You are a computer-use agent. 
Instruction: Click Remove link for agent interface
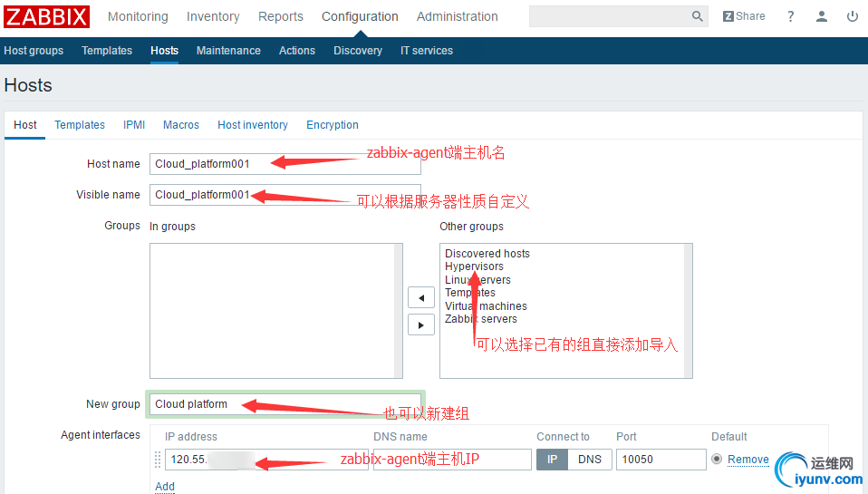coord(747,460)
